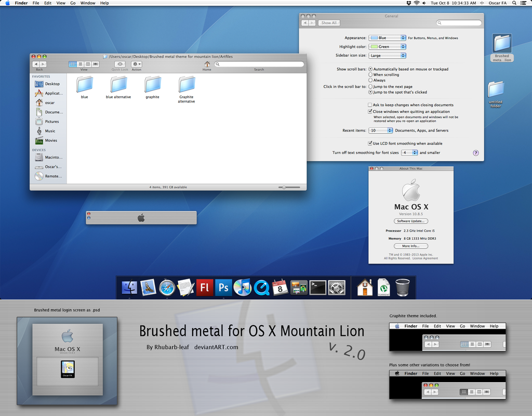Screen dimensions: 532x416
Task: Select the 'blue alternative' folder
Action: point(118,87)
